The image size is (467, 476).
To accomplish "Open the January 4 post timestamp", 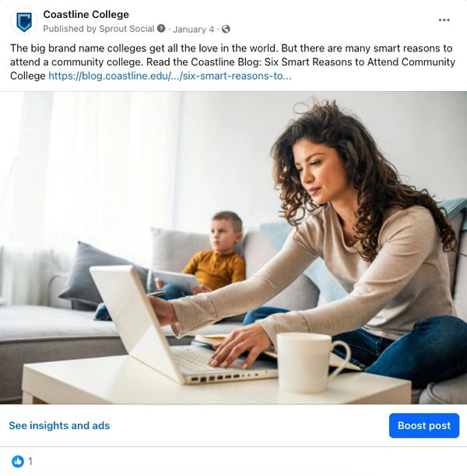I will pos(194,29).
